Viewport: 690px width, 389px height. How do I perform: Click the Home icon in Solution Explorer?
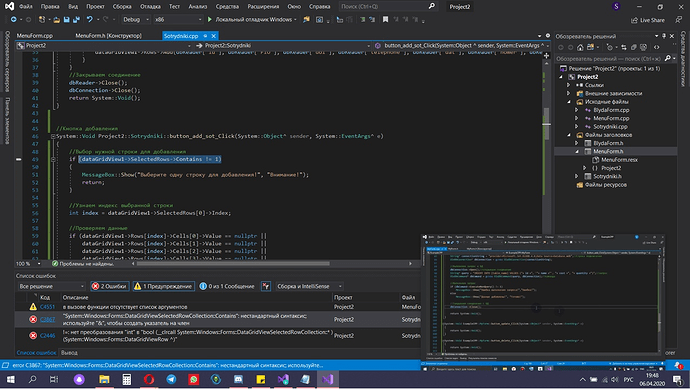[x=580, y=48]
